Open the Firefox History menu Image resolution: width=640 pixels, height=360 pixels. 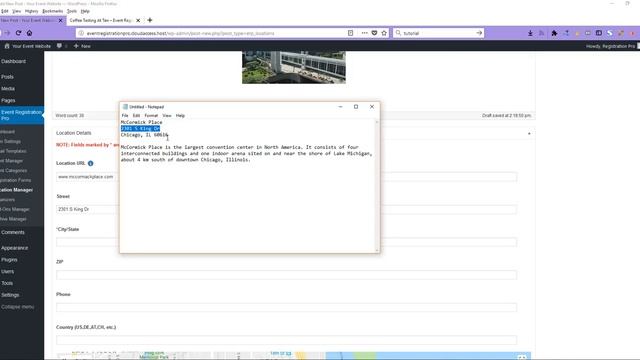click(31, 11)
